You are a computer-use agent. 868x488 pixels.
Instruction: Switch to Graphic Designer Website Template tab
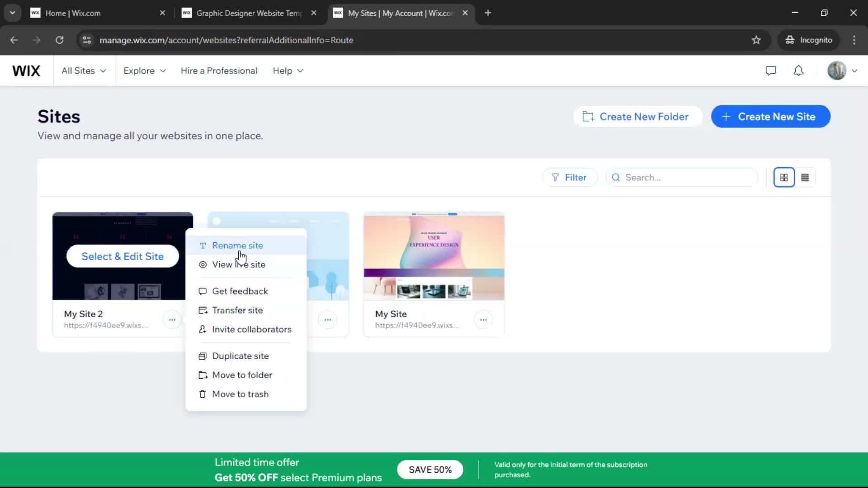[249, 13]
